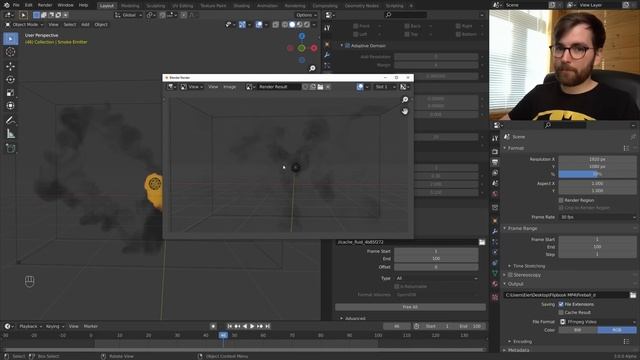Open the File Format FFmpeg Video dropdown
Screen dimensions: 640x360
[598, 322]
